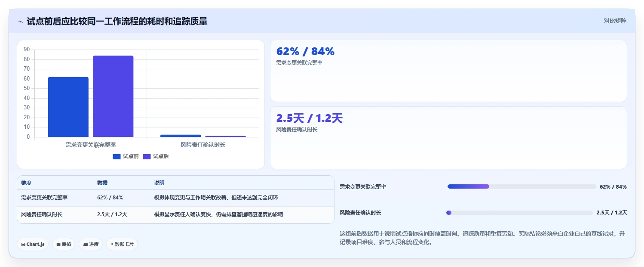Click progress row label 需求变更关联完整率
Image resolution: width=644 pixels, height=267 pixels.
pos(363,187)
